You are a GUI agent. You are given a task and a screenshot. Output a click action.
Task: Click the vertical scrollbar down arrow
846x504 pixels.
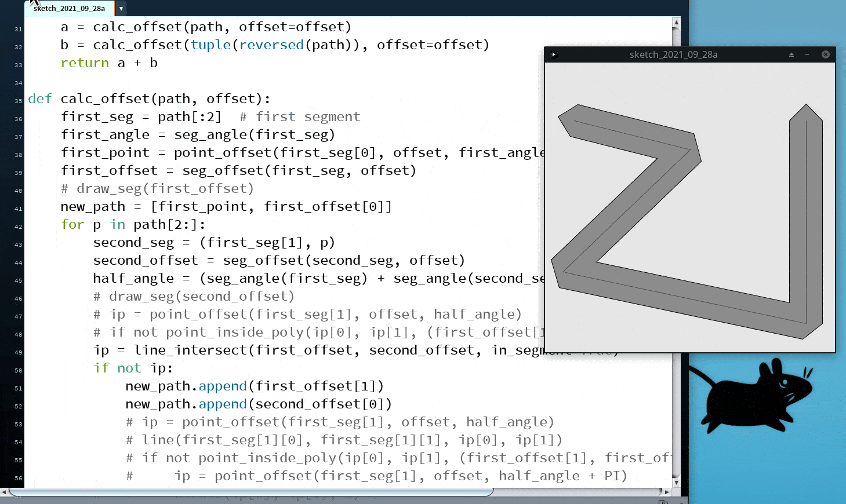tap(676, 482)
